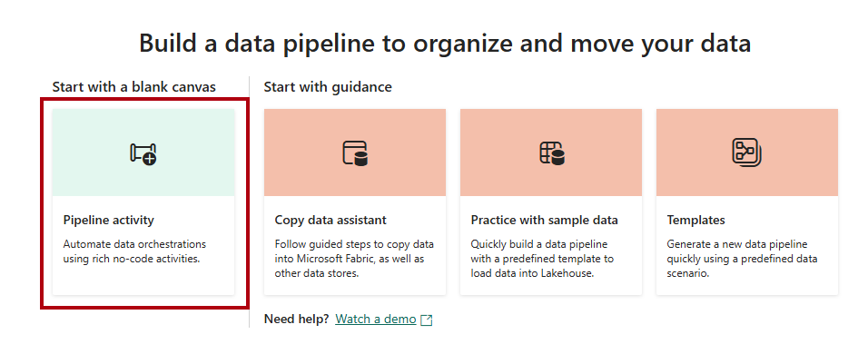868x364 pixels.
Task: Click the Pipeline activity icon
Action: click(143, 153)
